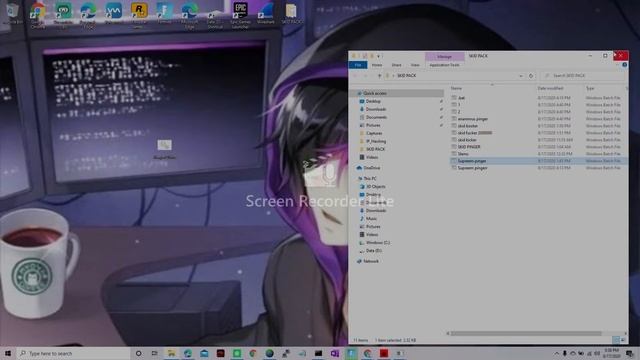640x360 pixels.
Task: Click the Windows Start button
Action: pos(8,353)
